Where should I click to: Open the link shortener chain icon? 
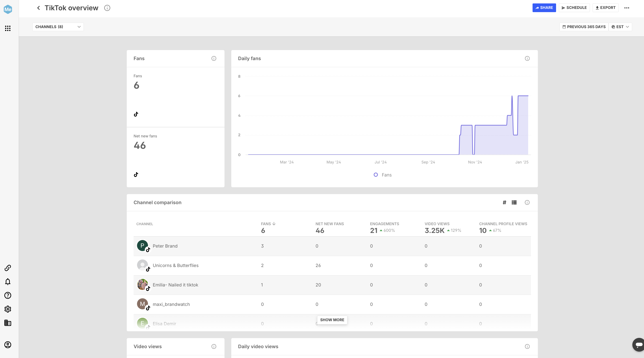pyautogui.click(x=8, y=268)
